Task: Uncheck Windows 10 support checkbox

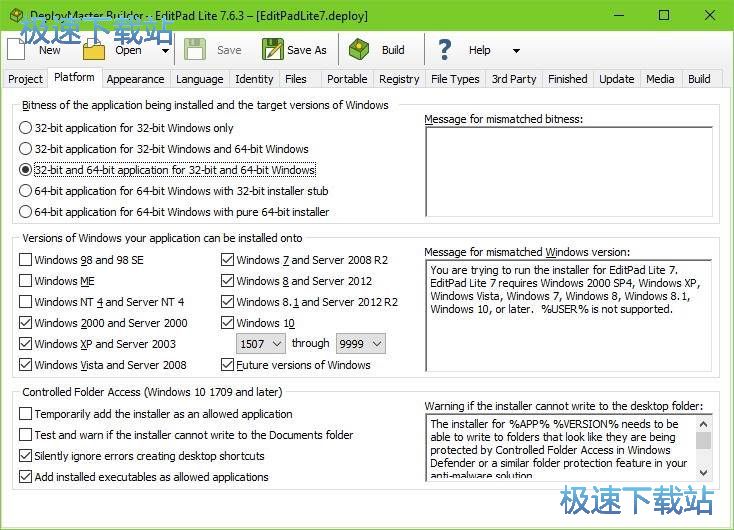Action: [x=227, y=323]
